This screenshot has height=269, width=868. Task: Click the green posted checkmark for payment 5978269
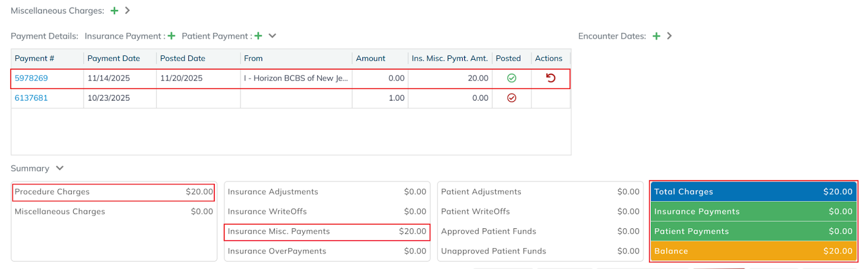[512, 78]
